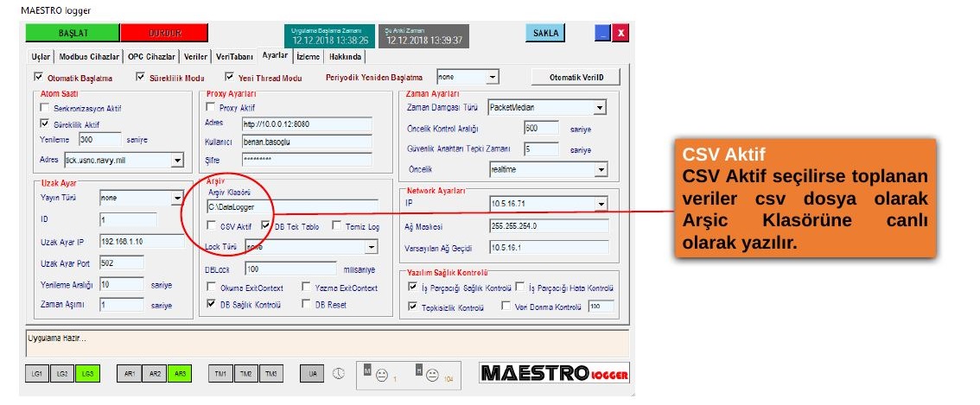This screenshot has width=980, height=405.
Task: Click the face icon beside count 104
Action: pyautogui.click(x=432, y=376)
